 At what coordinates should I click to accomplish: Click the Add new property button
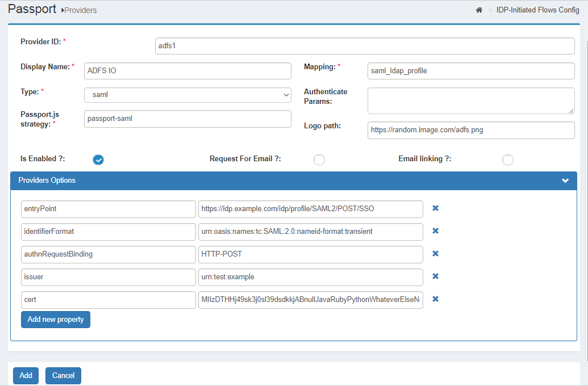point(55,319)
